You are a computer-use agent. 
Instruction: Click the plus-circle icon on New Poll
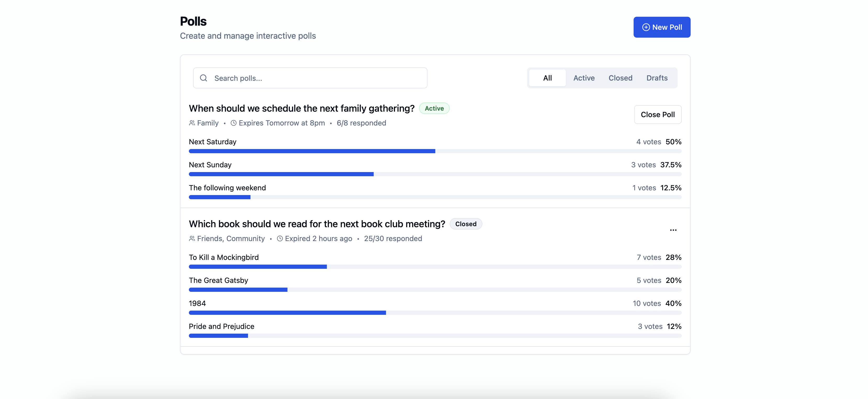coord(646,27)
